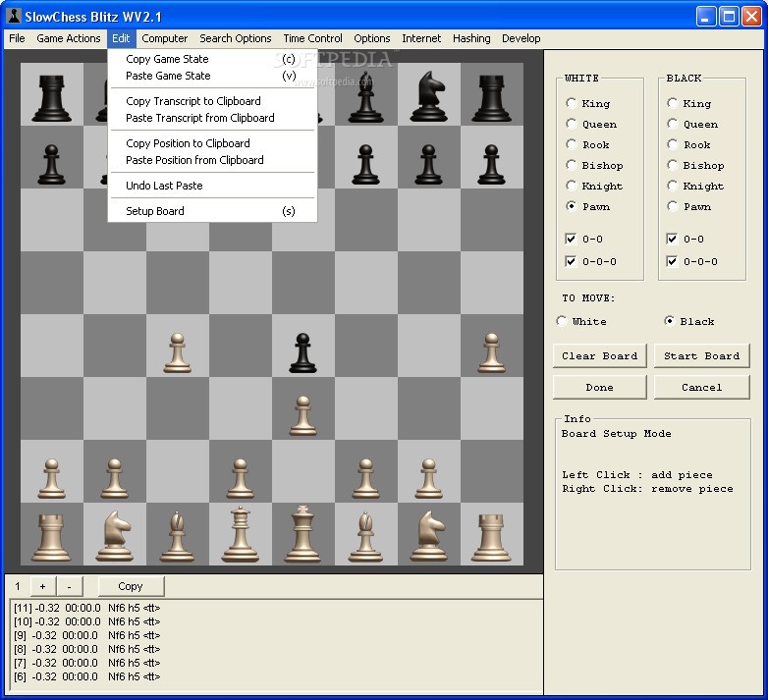This screenshot has width=768, height=700.
Task: Click the white bishop beside the king
Action: click(x=366, y=536)
